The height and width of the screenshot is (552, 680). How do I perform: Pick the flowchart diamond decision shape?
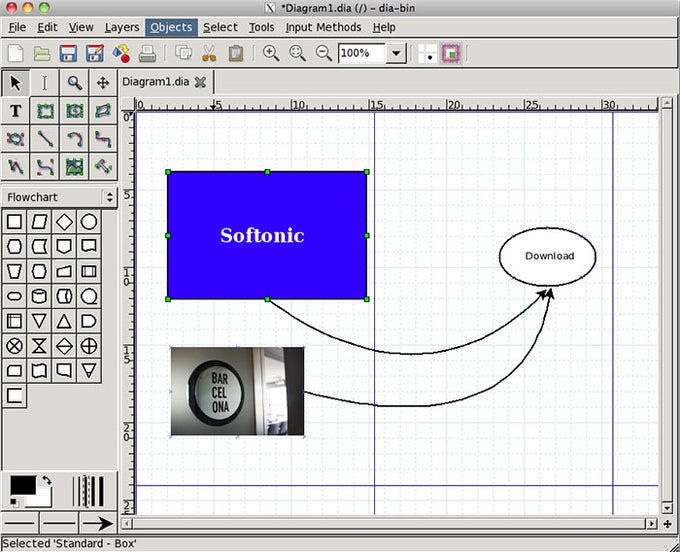coord(64,222)
